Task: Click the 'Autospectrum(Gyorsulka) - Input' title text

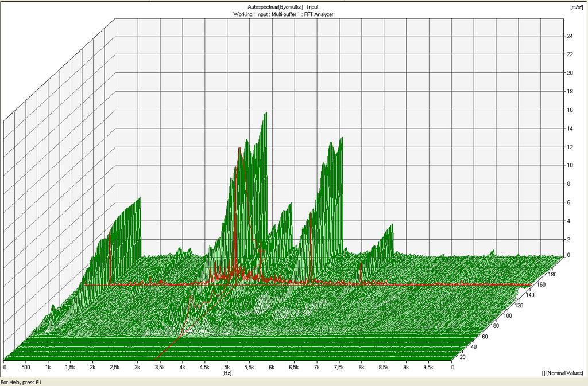Action: pos(283,7)
